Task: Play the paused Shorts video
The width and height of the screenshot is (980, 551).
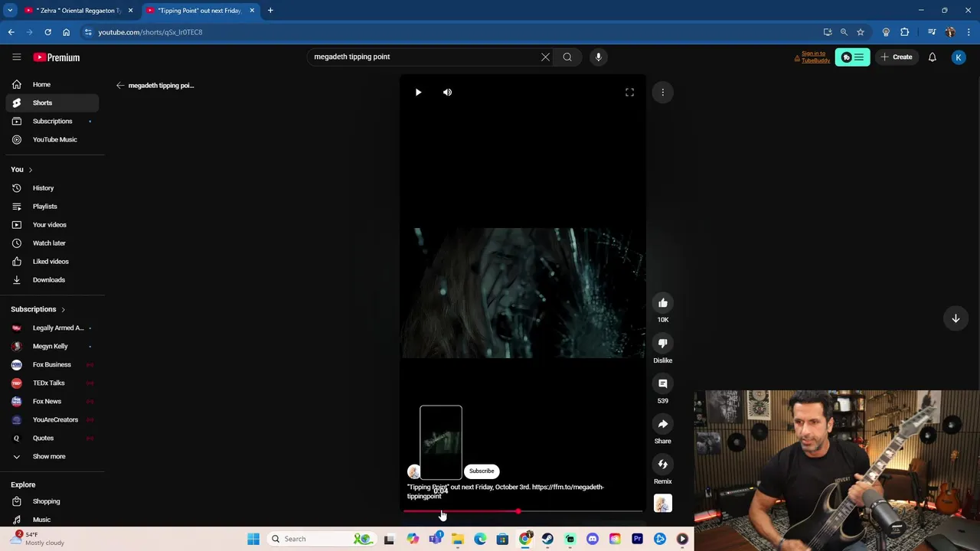Action: pos(418,93)
